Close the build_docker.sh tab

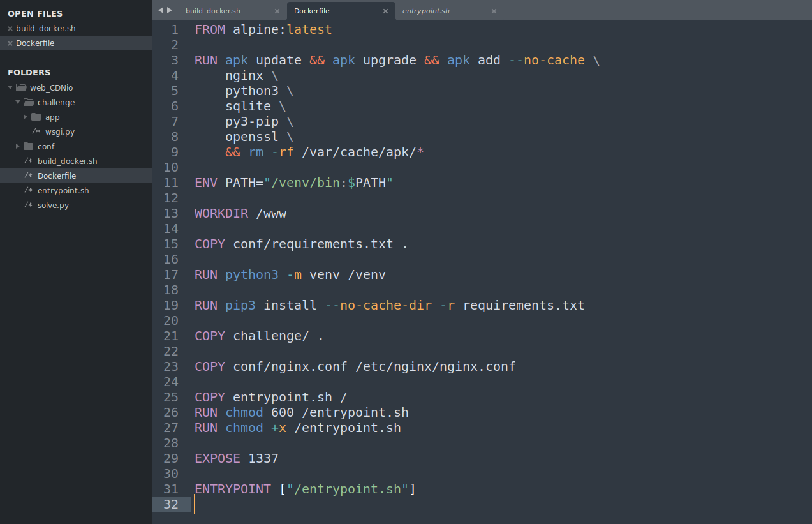[277, 11]
